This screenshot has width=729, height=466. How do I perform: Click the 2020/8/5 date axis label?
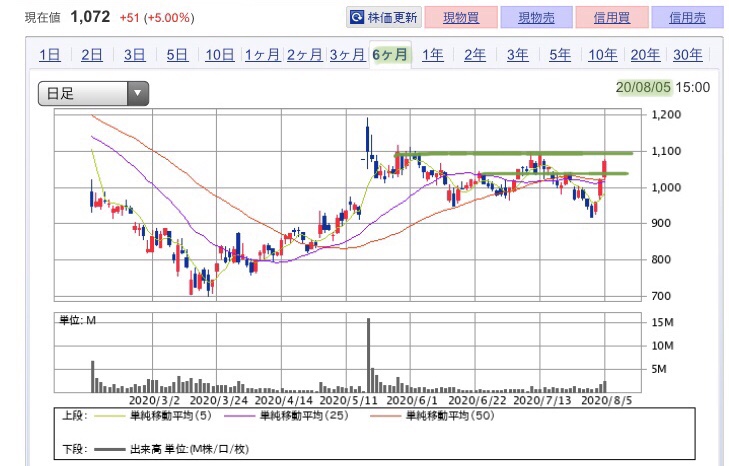pyautogui.click(x=607, y=400)
